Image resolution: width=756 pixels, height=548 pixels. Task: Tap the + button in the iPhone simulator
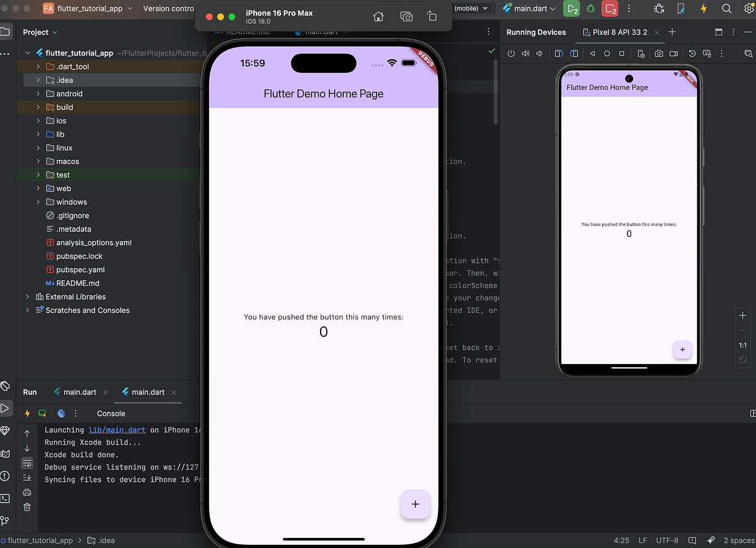click(415, 504)
